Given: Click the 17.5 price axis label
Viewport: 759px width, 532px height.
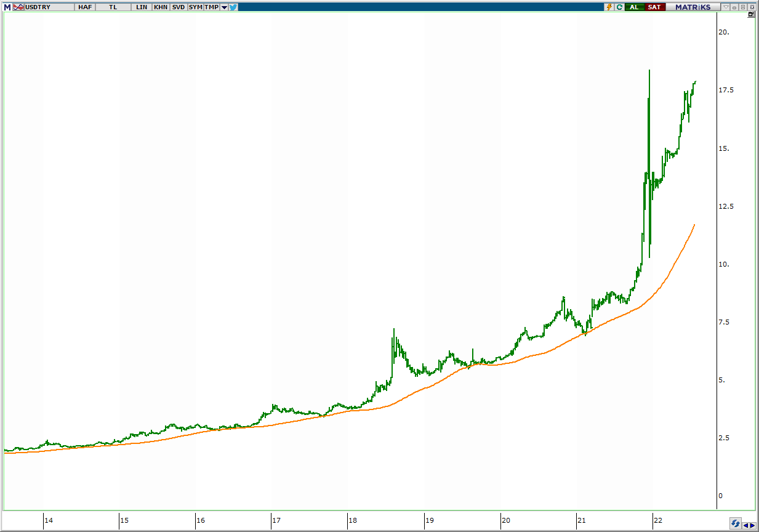Looking at the screenshot, I should pos(726,91).
